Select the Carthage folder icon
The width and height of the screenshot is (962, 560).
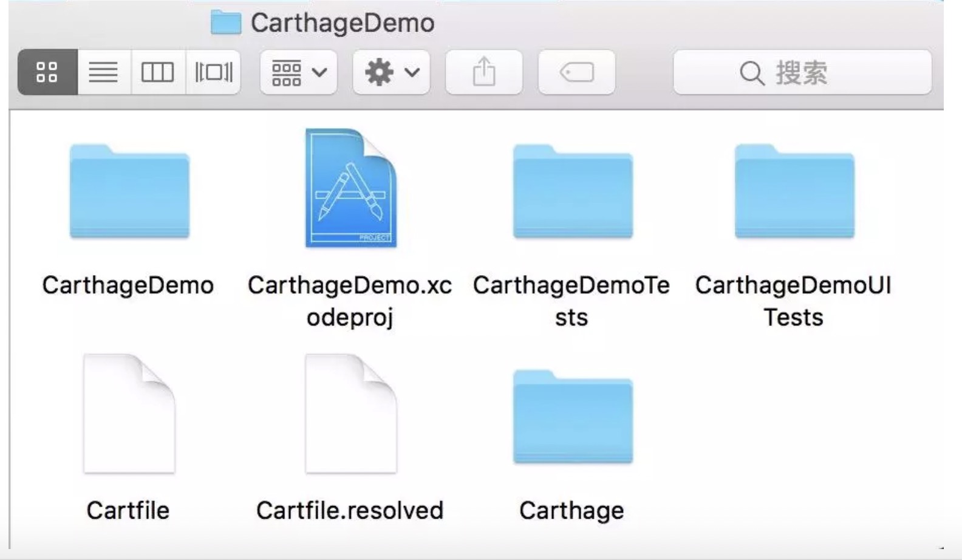(573, 417)
